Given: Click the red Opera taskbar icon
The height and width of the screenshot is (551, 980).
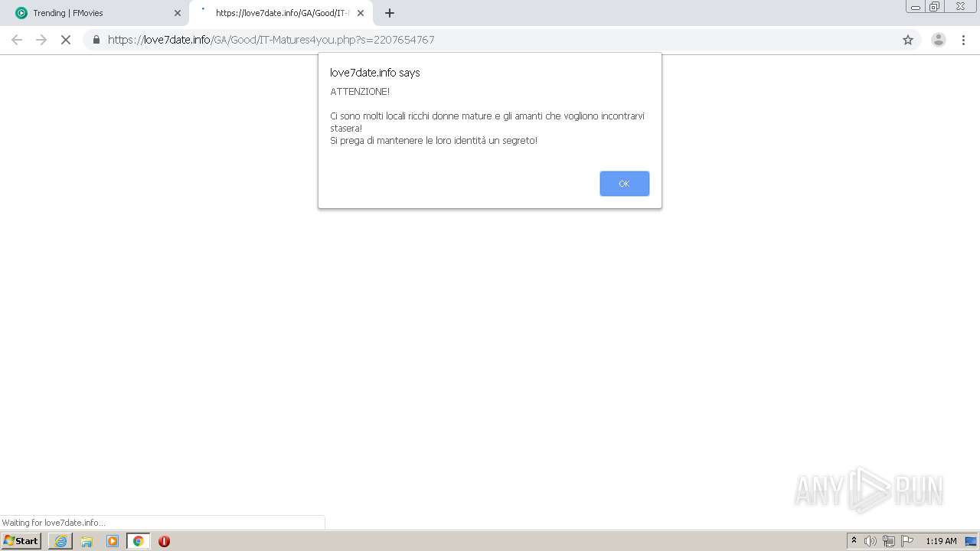Looking at the screenshot, I should coord(164,541).
